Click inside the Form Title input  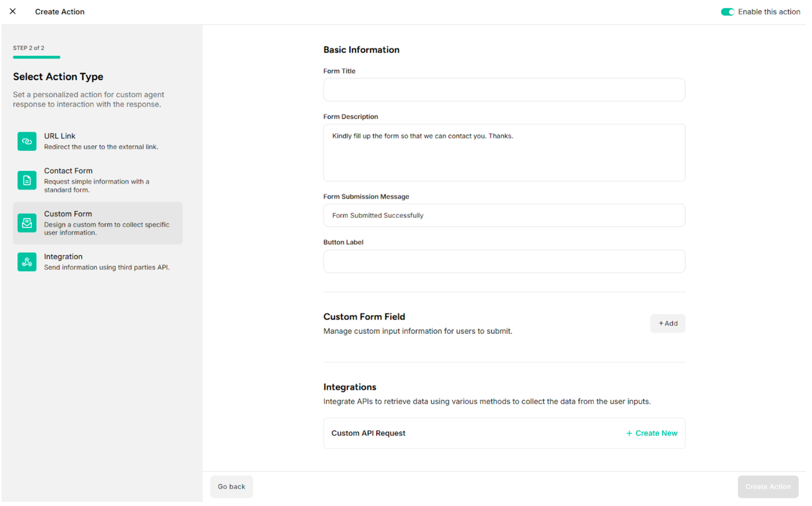pos(504,89)
